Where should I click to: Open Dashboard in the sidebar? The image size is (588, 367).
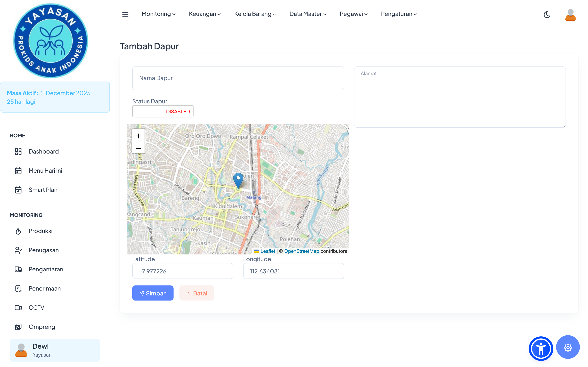click(43, 151)
